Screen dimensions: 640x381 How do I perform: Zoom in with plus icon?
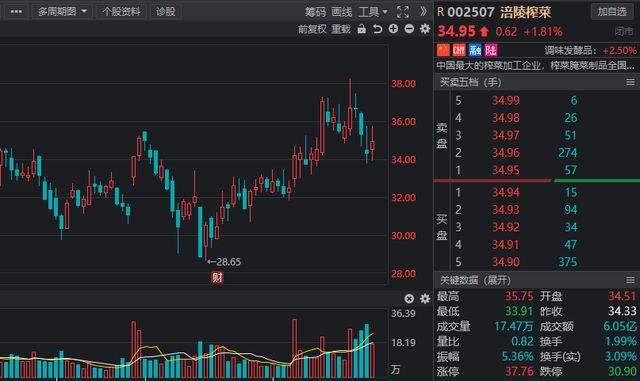point(393,29)
